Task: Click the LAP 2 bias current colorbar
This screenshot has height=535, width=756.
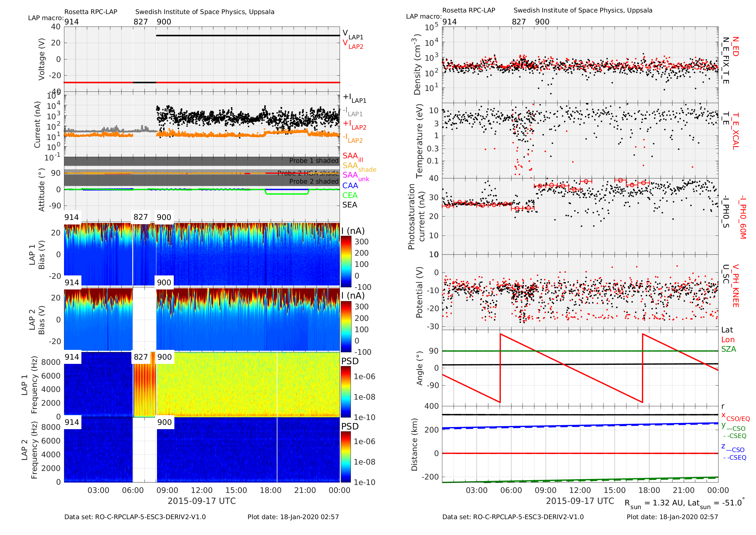Action: click(346, 326)
